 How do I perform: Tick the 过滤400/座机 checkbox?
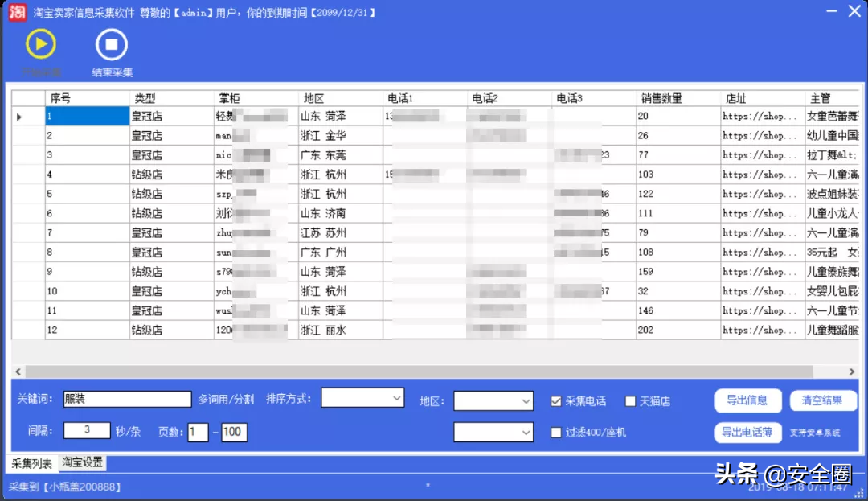556,433
